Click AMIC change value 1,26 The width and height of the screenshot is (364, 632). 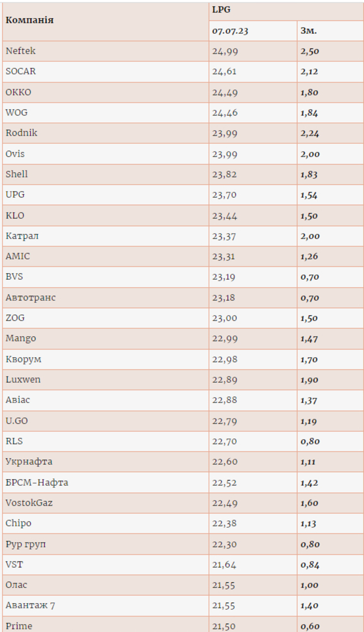(x=309, y=256)
